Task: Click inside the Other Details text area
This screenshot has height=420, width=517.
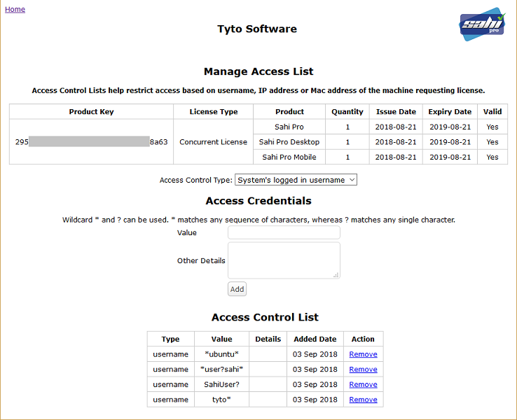Action: click(x=284, y=260)
